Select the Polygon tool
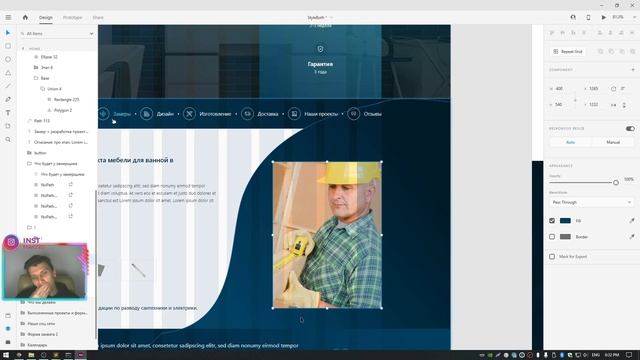640x360 pixels. (8, 73)
